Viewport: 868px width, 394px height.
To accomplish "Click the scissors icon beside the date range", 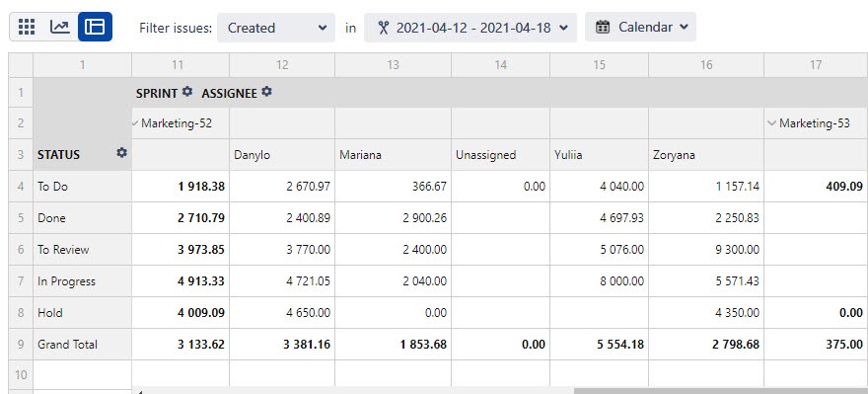I will click(383, 28).
